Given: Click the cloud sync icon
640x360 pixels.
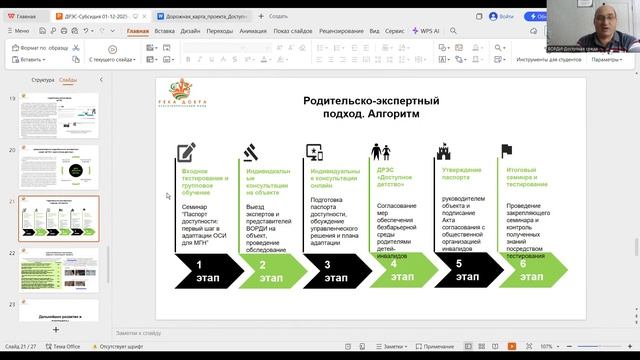Looking at the screenshot, I should [533, 31].
